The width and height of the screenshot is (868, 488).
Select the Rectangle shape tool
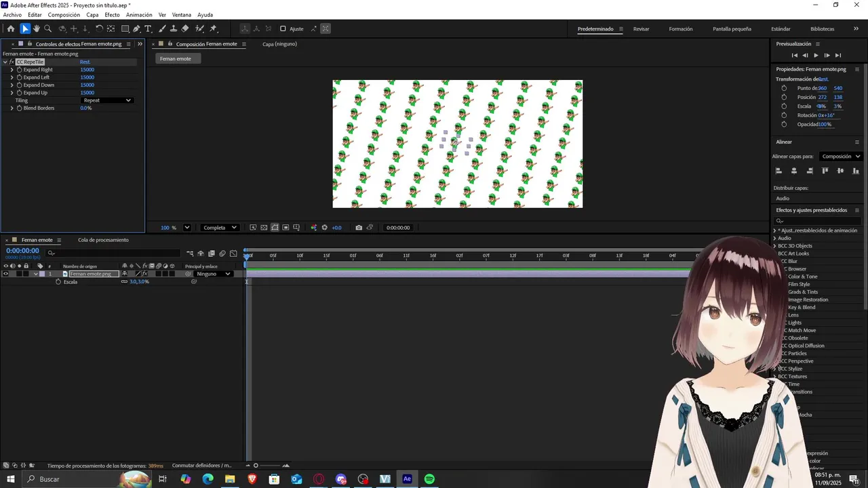pyautogui.click(x=125, y=28)
